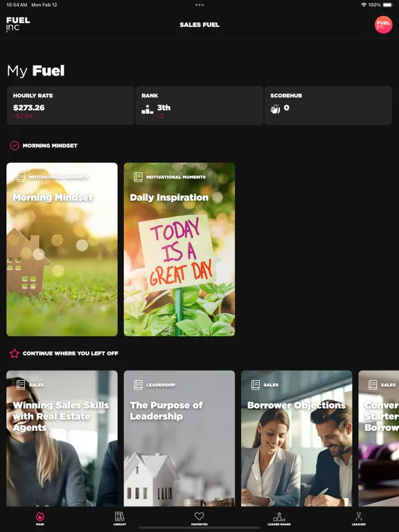The height and width of the screenshot is (532, 399).
Task: Open Winning Sales Skills with Real Estate Agents
Action: [62, 438]
